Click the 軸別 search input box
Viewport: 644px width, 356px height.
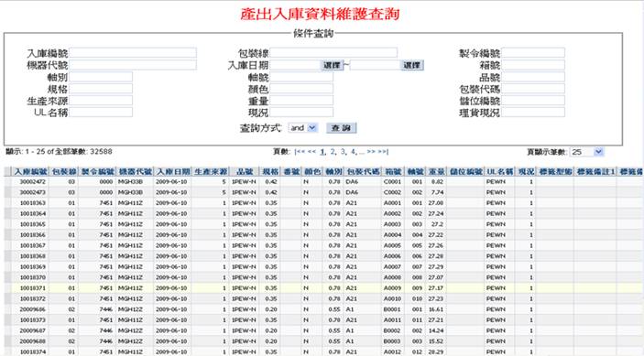101,77
